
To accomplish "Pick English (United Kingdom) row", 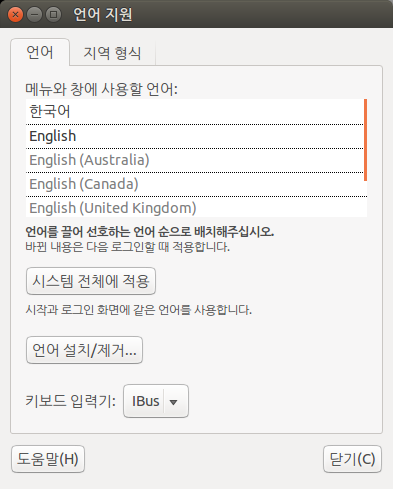I will tap(196, 208).
